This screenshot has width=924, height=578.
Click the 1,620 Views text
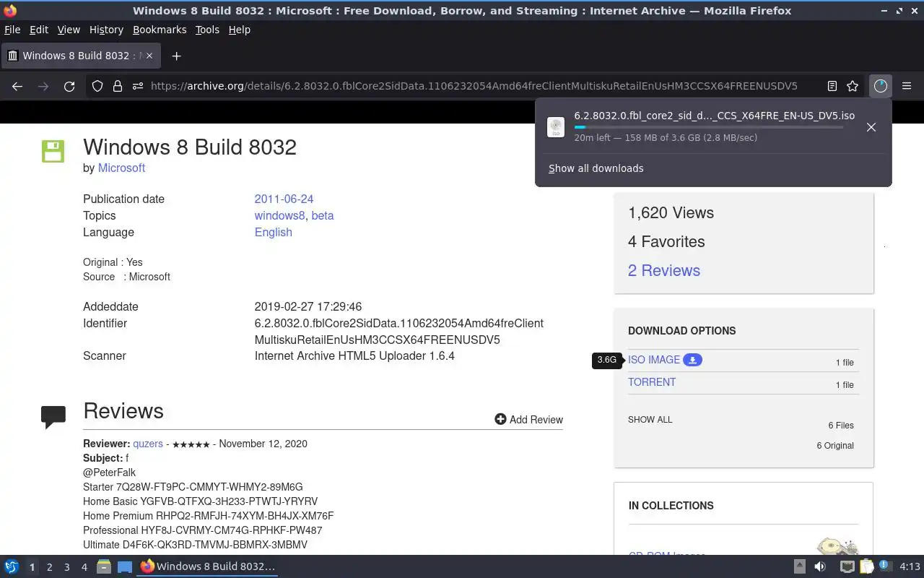(671, 212)
